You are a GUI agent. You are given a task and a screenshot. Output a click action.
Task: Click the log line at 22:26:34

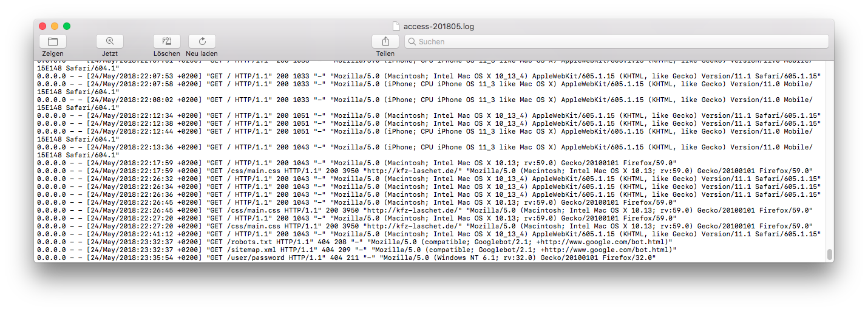429,186
